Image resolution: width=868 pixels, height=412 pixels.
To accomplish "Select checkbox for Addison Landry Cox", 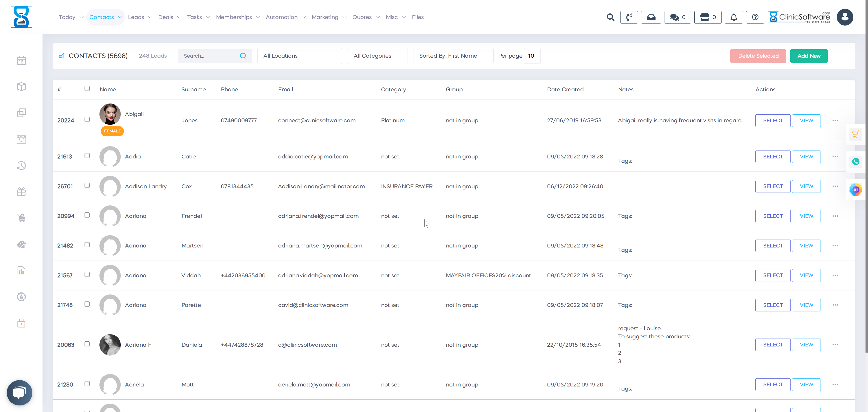I will [x=87, y=186].
